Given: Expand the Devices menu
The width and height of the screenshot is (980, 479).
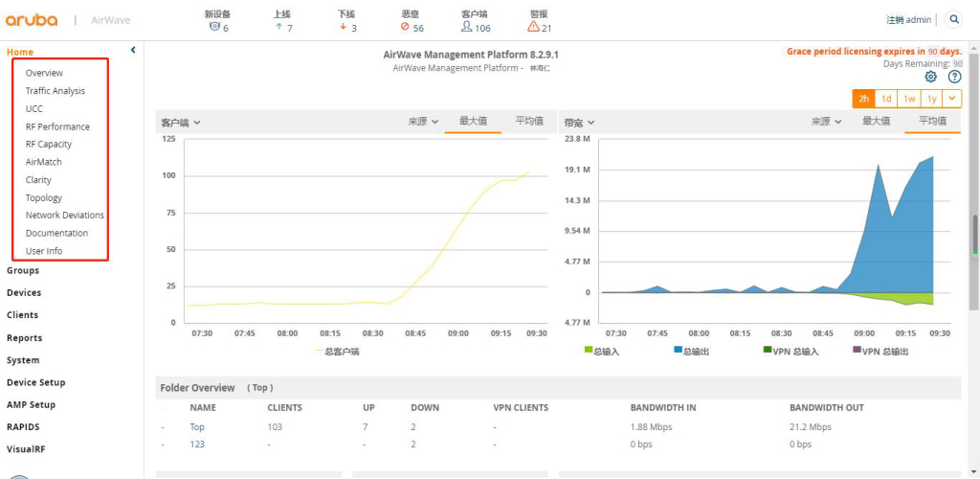Looking at the screenshot, I should (24, 292).
